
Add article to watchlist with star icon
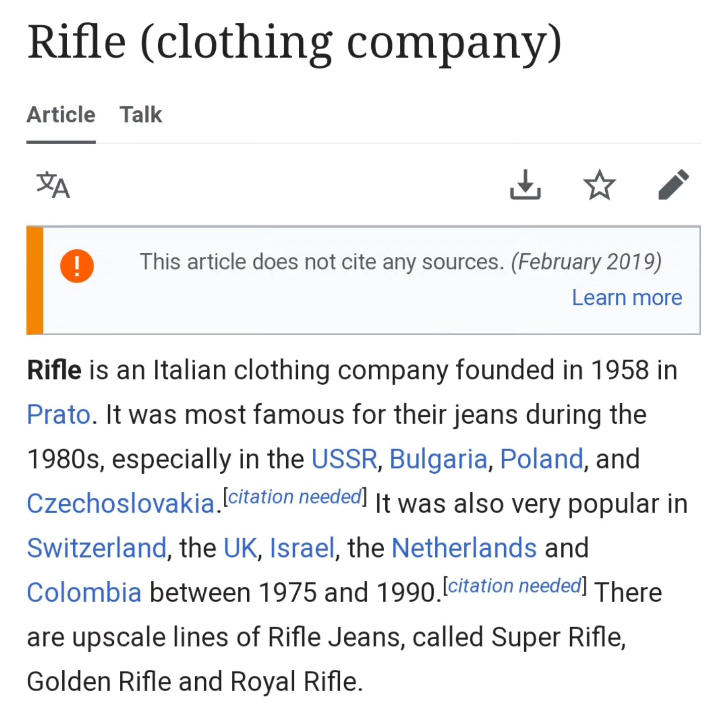coord(600,185)
